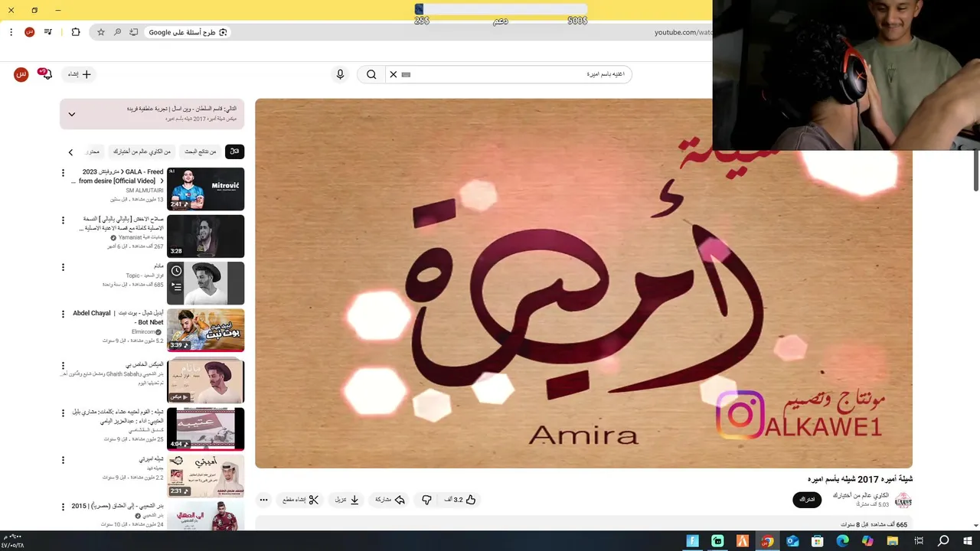Viewport: 980px width, 551px height.
Task: Open Microsoft Edge from the taskbar
Action: 843,541
